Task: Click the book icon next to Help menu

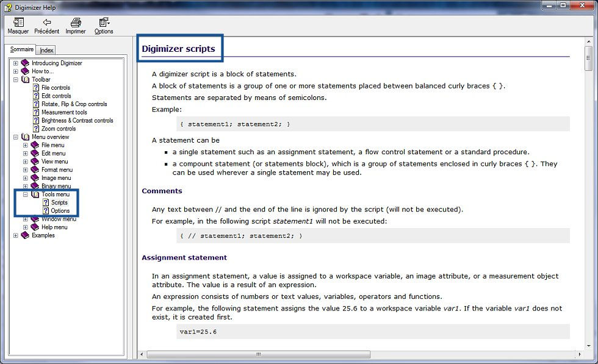Action: (x=35, y=227)
